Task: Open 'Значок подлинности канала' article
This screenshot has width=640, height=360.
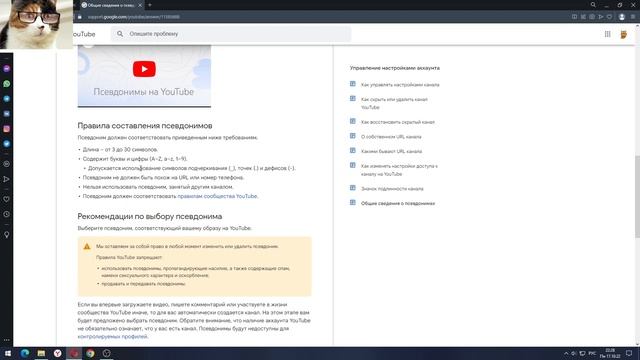Action: [392, 189]
